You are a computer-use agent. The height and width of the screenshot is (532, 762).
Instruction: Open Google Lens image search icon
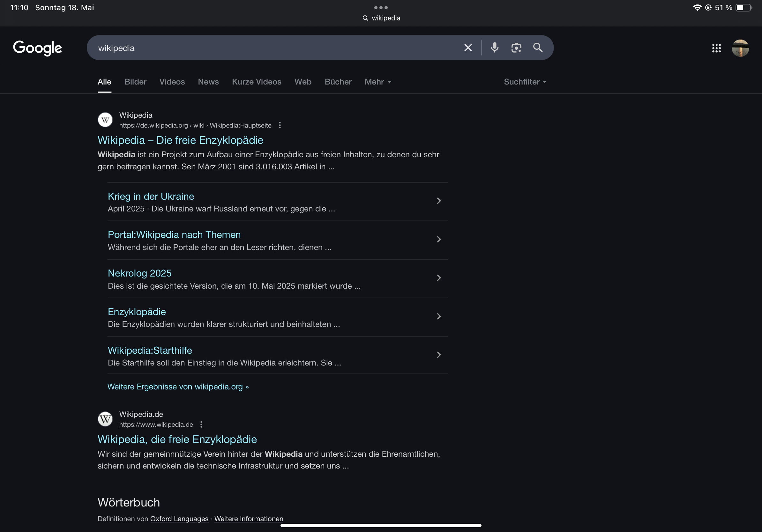516,48
